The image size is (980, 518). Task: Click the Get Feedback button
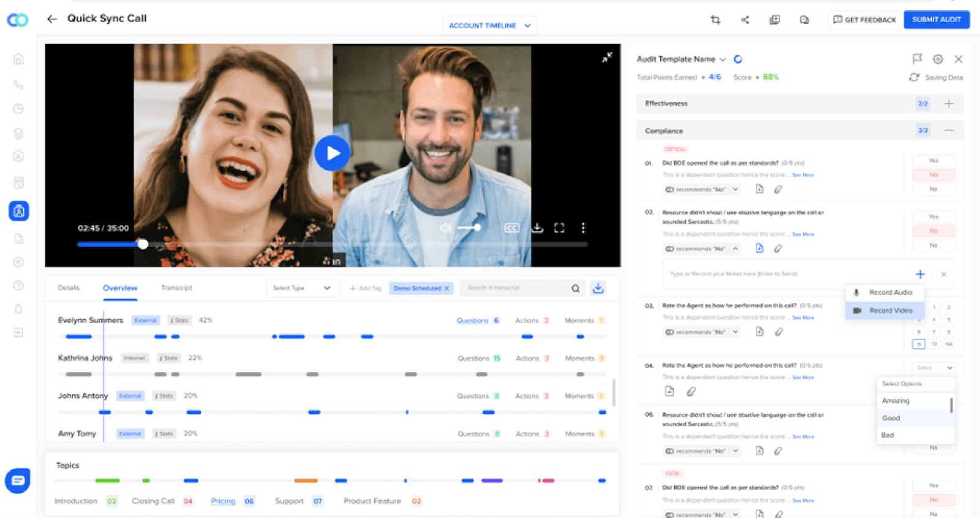pyautogui.click(x=865, y=20)
